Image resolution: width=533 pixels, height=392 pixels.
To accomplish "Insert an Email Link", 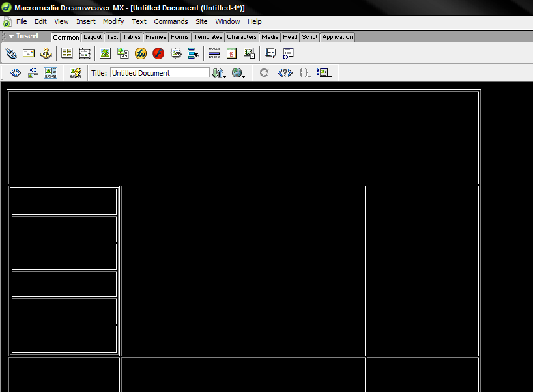I will (x=29, y=53).
